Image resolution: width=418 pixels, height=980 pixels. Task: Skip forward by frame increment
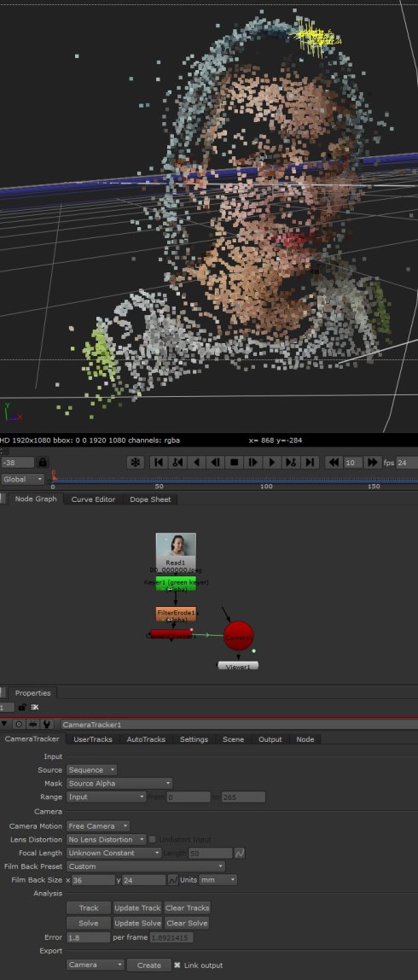coord(373,463)
